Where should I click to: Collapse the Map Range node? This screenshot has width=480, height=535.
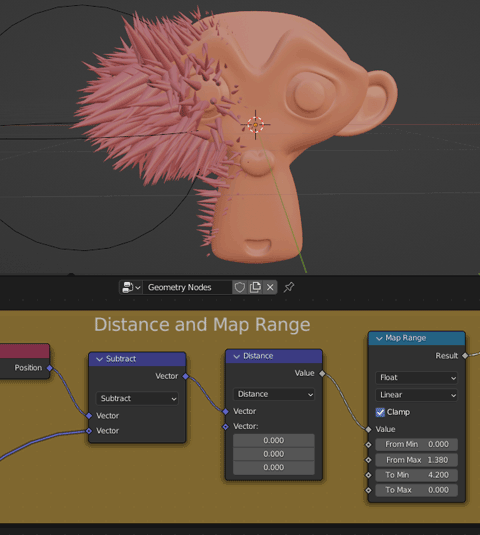[x=379, y=338]
